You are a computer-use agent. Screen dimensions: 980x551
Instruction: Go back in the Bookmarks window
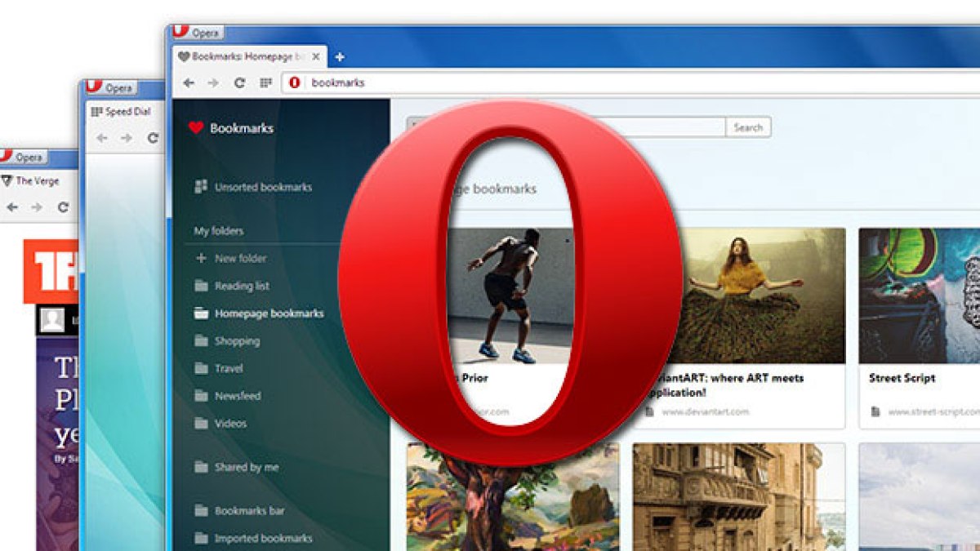click(189, 82)
